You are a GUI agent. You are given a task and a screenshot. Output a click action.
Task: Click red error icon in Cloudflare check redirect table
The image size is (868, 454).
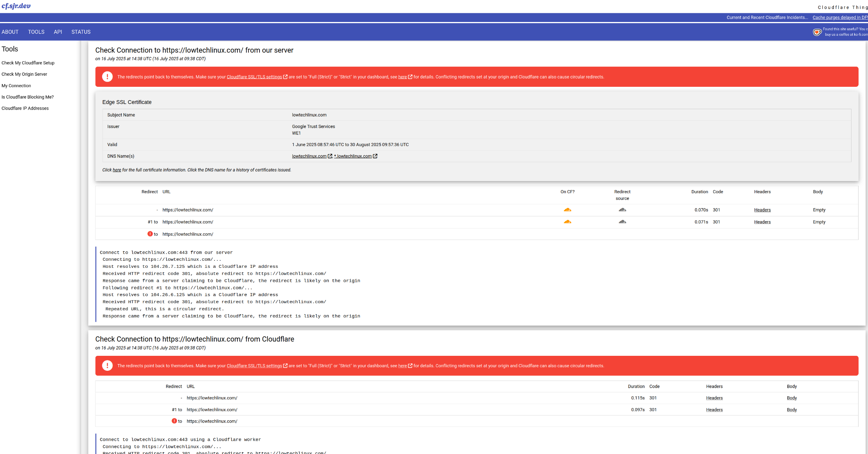pos(174,421)
